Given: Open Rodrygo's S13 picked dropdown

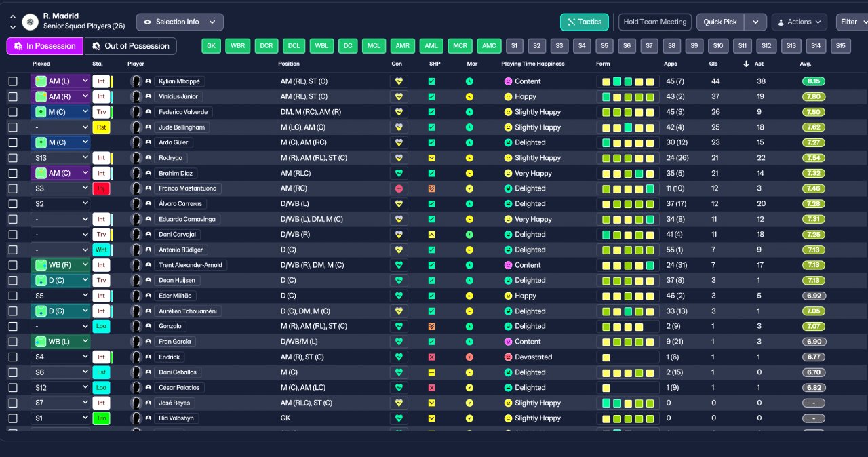Looking at the screenshot, I should [x=60, y=158].
